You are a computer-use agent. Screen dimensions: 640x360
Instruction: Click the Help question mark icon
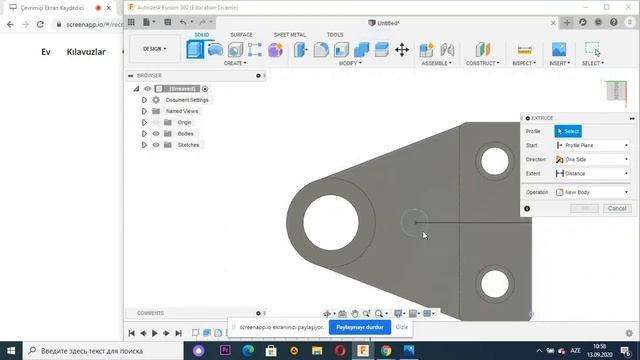[x=613, y=22]
